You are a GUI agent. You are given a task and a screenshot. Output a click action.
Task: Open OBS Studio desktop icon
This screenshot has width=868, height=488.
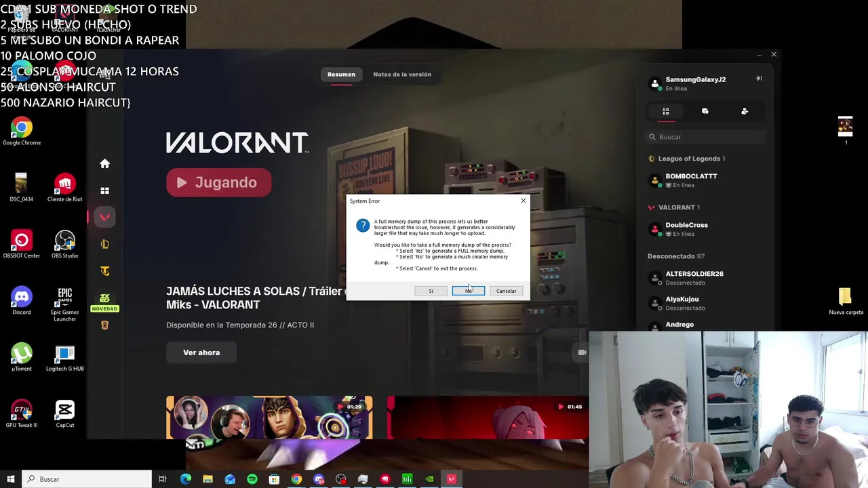coord(65,244)
